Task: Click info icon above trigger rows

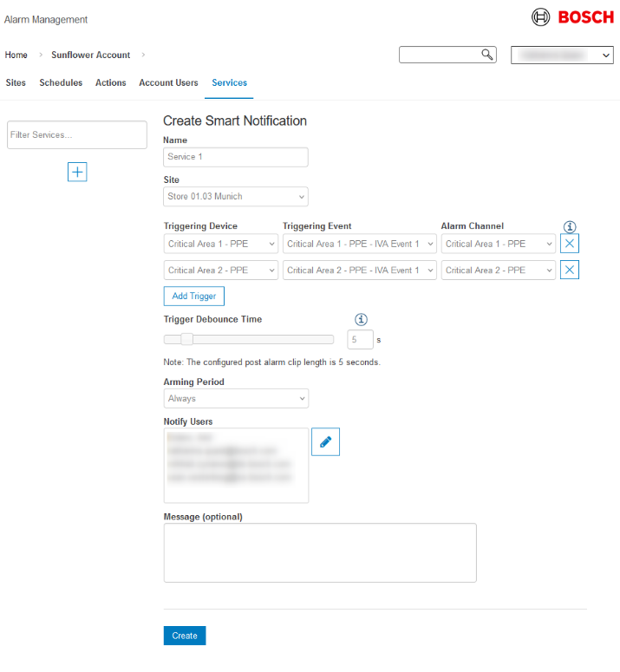Action: point(570,226)
